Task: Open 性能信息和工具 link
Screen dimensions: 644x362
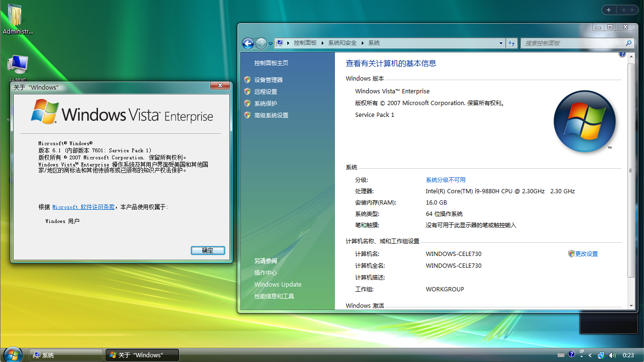Action: point(274,296)
